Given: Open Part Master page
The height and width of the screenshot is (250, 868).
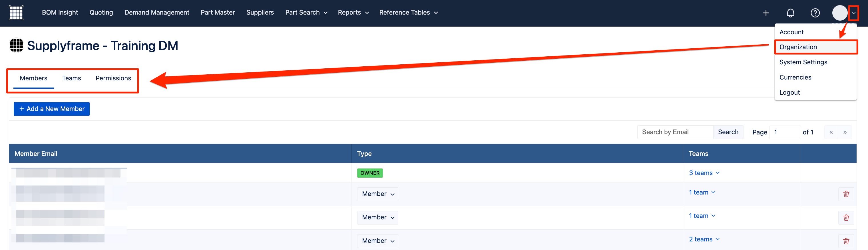Looking at the screenshot, I should [x=218, y=13].
